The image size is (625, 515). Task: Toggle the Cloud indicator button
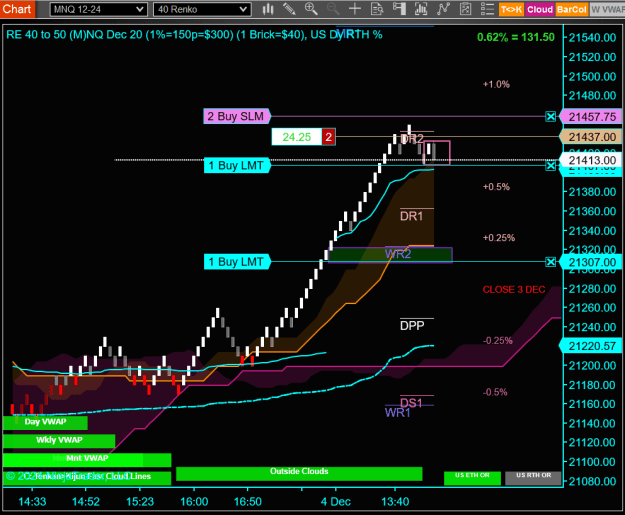pyautogui.click(x=540, y=9)
